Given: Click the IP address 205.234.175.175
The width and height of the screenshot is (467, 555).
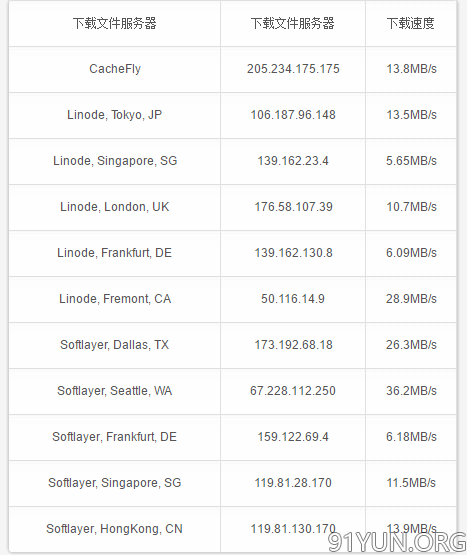Looking at the screenshot, I should [293, 69].
